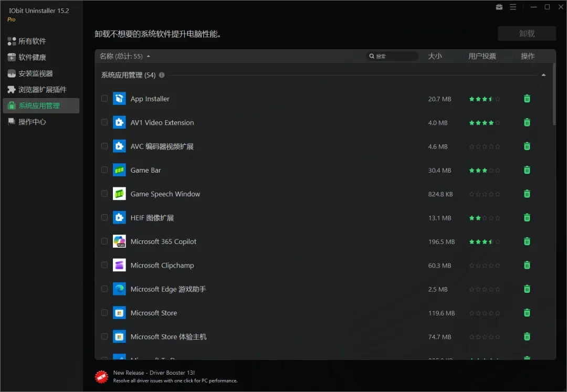Viewport: 567px width, 392px height.
Task: Rate Game Bar using its star rating
Action: (485, 171)
